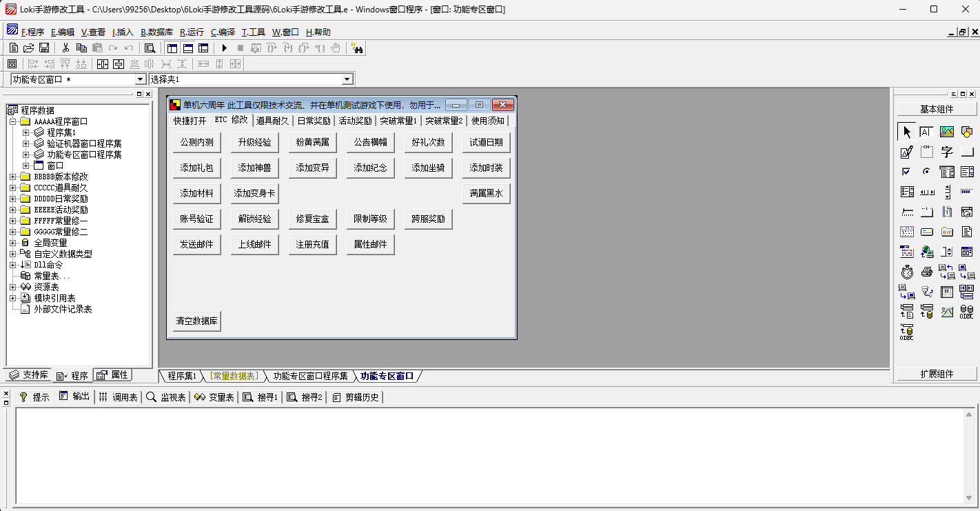Click the Save floppy disk icon

(x=44, y=48)
